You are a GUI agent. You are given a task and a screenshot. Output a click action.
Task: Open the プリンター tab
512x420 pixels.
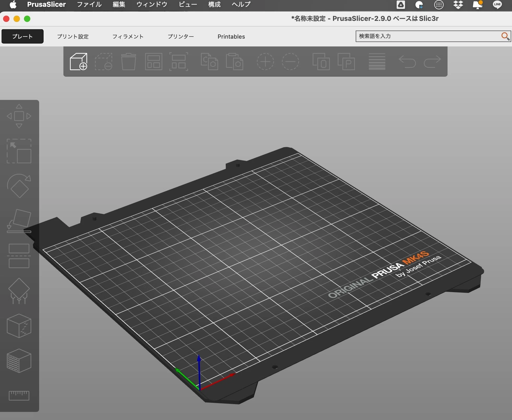click(181, 37)
